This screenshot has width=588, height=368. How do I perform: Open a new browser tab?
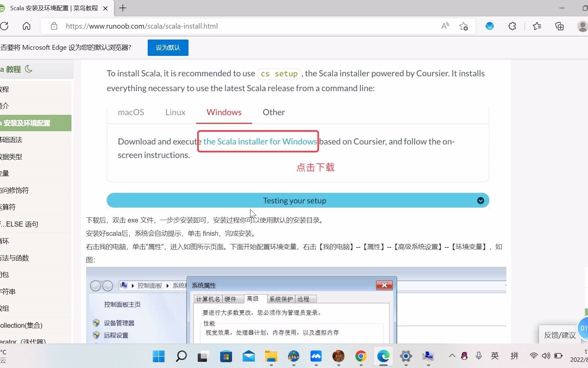point(123,8)
